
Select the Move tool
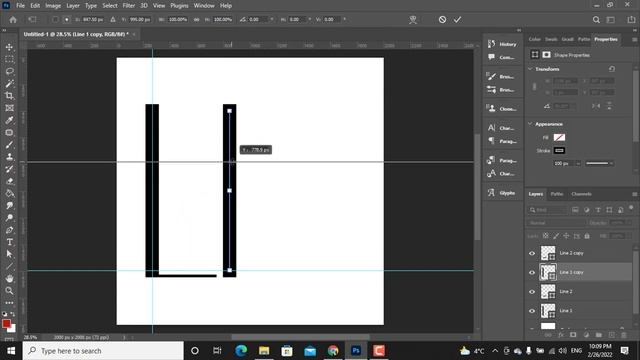[x=9, y=47]
